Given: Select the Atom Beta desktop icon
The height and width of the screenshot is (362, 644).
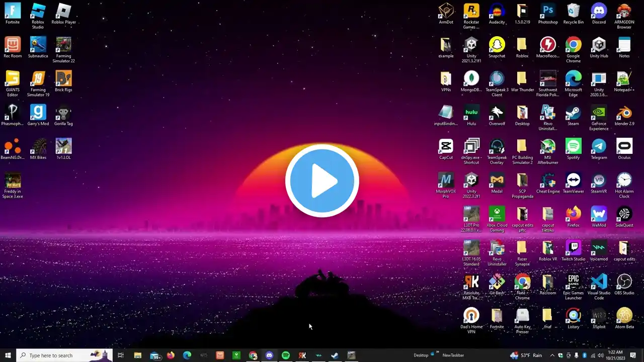Looking at the screenshot, I should pos(624,318).
